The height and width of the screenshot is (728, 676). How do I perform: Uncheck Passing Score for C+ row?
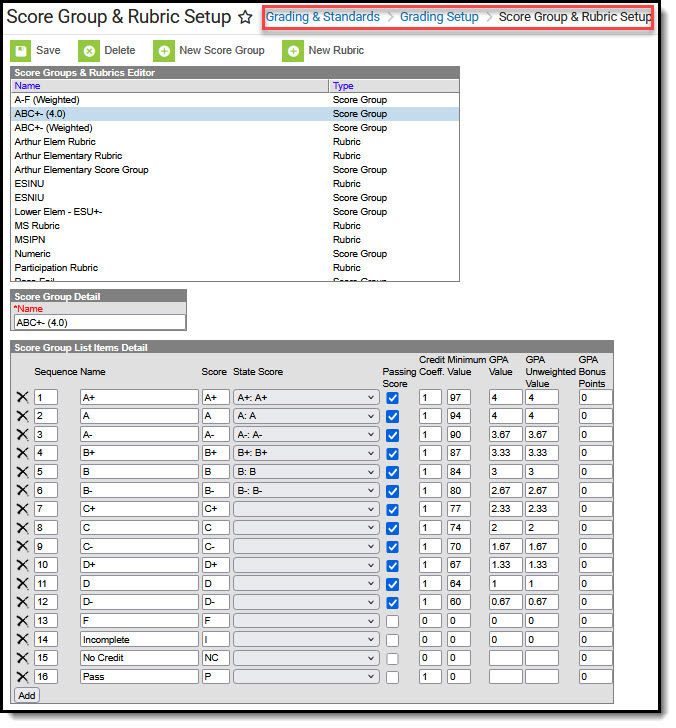[x=392, y=510]
